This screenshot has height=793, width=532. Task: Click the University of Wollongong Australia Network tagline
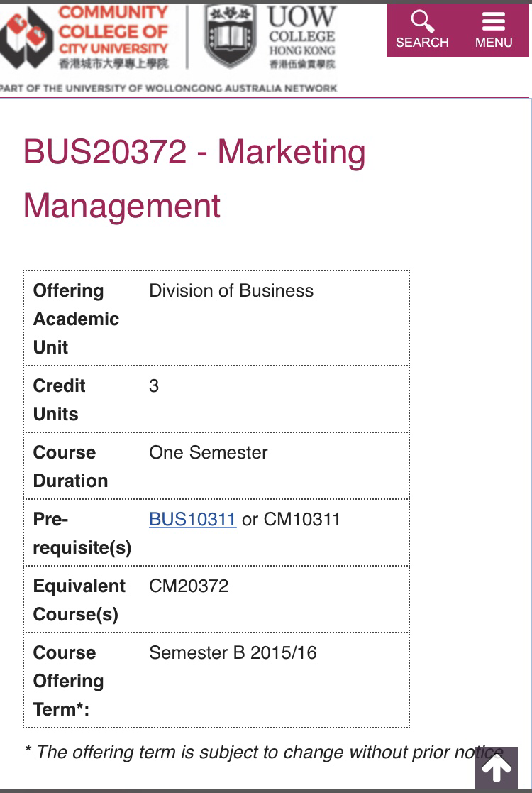coord(168,89)
